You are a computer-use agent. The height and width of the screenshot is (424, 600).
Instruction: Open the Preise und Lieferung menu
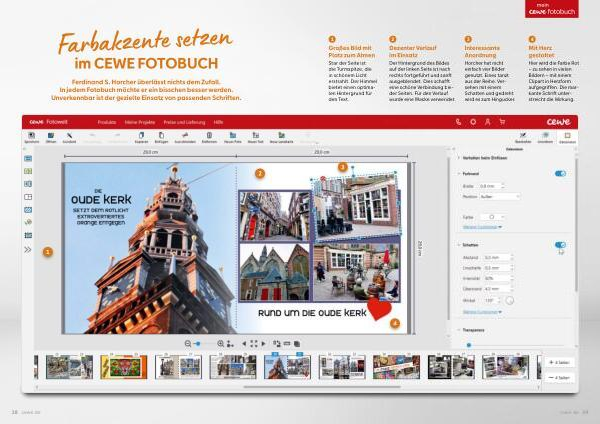(184, 122)
